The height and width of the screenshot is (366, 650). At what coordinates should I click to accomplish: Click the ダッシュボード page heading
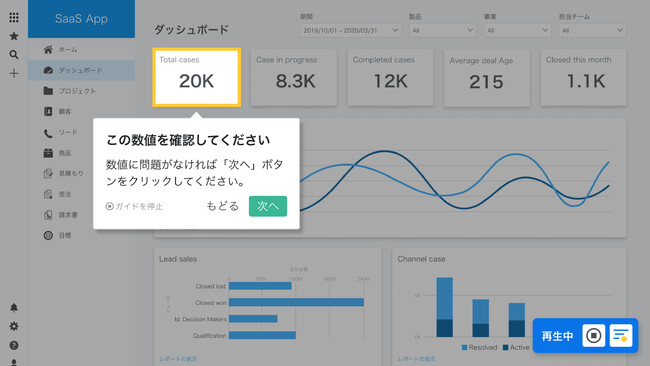pyautogui.click(x=191, y=30)
